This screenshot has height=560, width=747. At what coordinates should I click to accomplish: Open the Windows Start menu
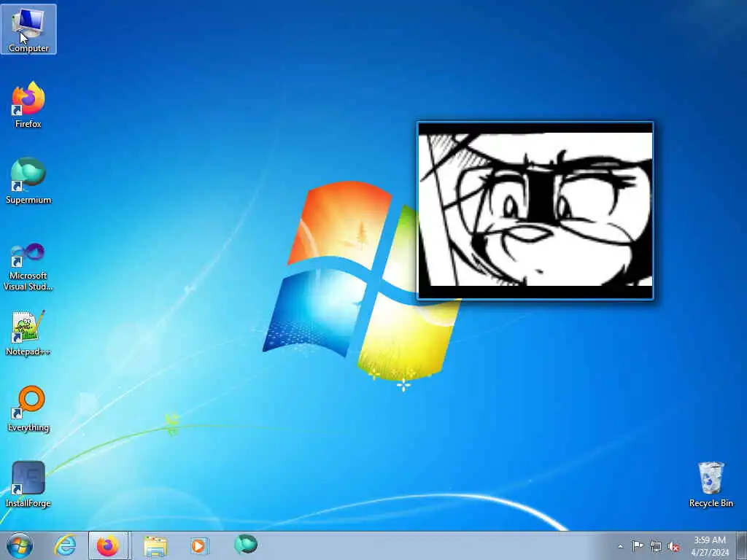point(20,545)
